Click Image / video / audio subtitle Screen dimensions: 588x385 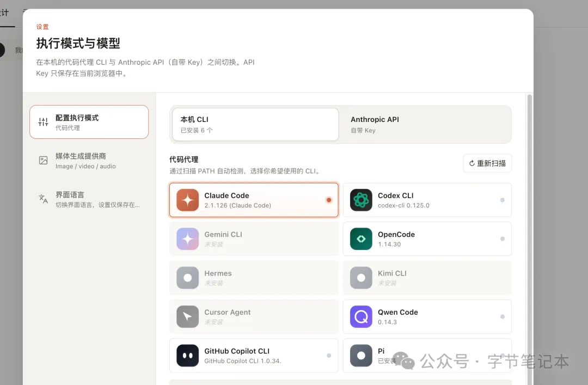pos(85,166)
